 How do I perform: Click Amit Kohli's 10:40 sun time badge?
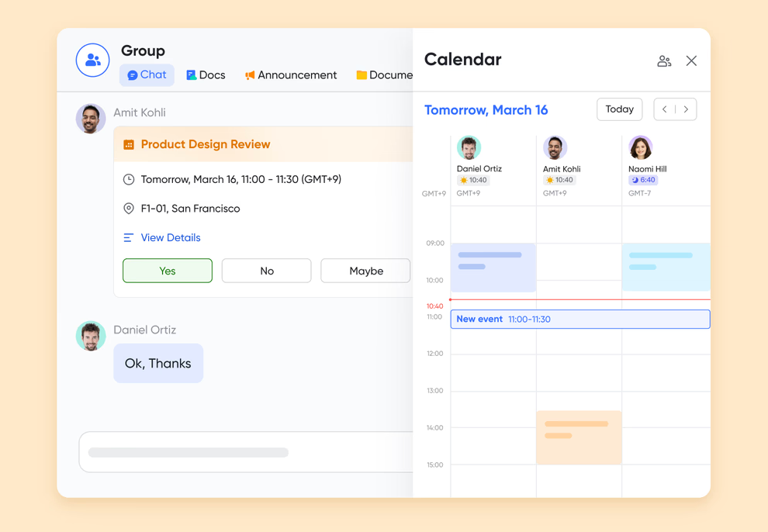coord(559,180)
